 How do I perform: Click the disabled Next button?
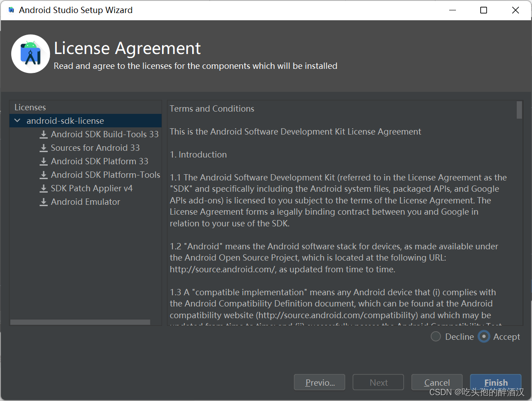click(x=379, y=383)
